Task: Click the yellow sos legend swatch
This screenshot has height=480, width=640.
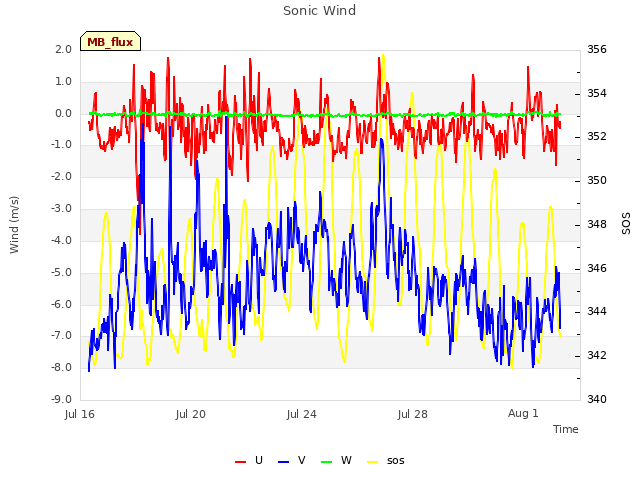Action: 373,462
